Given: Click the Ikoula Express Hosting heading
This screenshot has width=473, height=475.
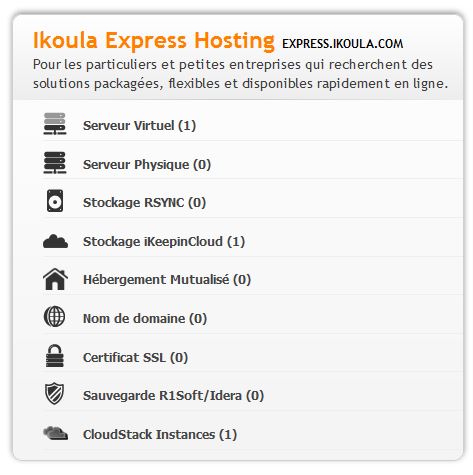Looking at the screenshot, I should 154,41.
